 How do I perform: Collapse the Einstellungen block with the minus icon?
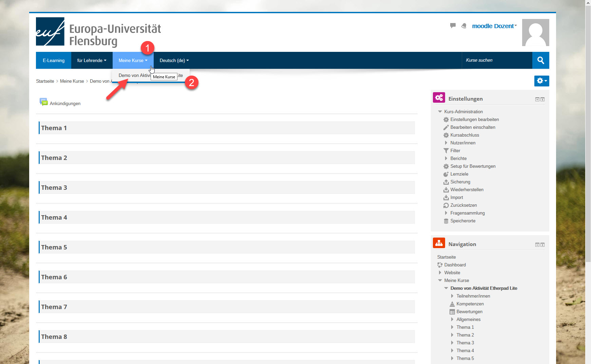pos(537,99)
